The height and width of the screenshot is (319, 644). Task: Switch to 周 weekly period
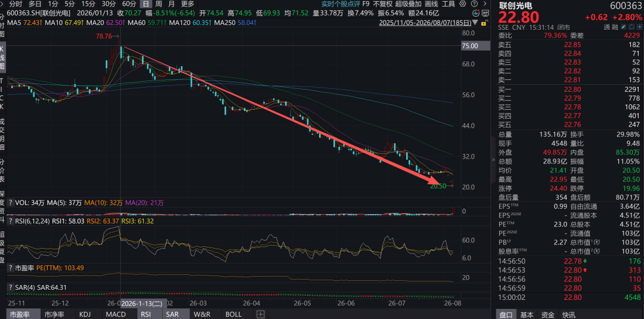[x=158, y=4]
